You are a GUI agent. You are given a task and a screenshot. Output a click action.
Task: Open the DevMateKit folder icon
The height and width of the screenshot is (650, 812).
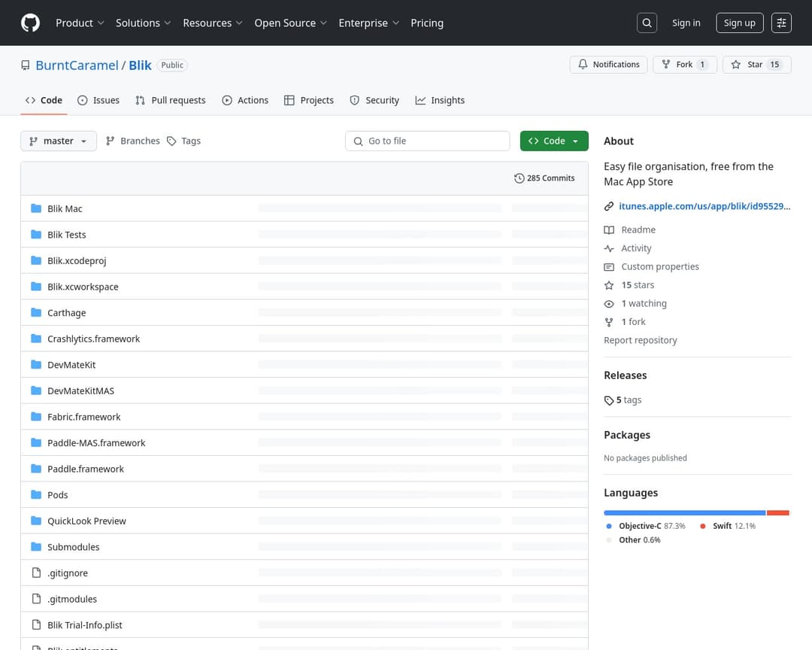coord(36,364)
